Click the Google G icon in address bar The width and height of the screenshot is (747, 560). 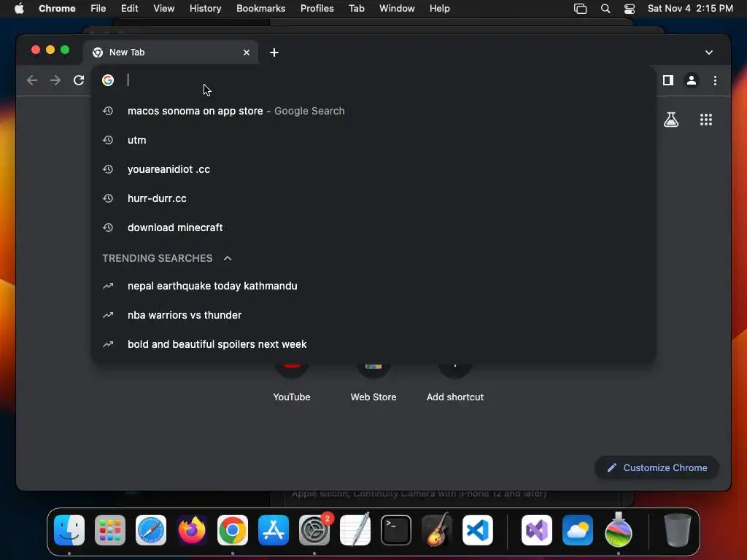pos(108,80)
